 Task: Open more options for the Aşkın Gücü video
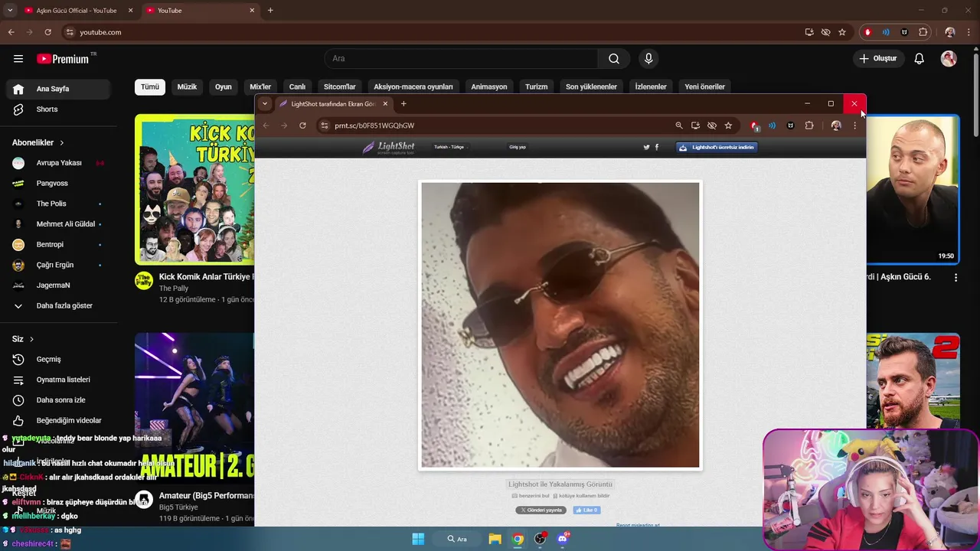point(955,277)
